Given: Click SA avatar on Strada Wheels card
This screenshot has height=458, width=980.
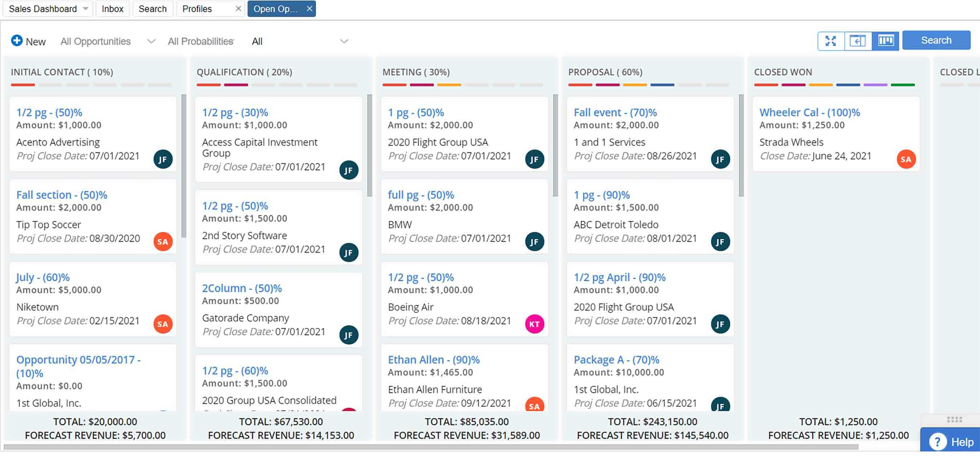Looking at the screenshot, I should pos(906,159).
